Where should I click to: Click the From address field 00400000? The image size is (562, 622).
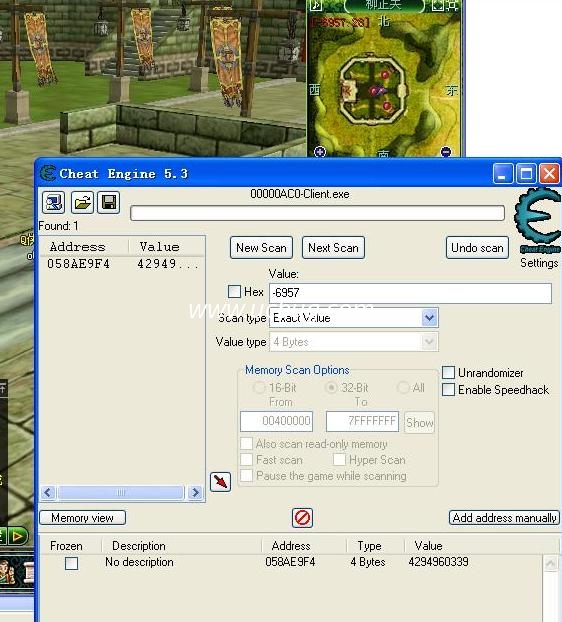pyautogui.click(x=276, y=421)
